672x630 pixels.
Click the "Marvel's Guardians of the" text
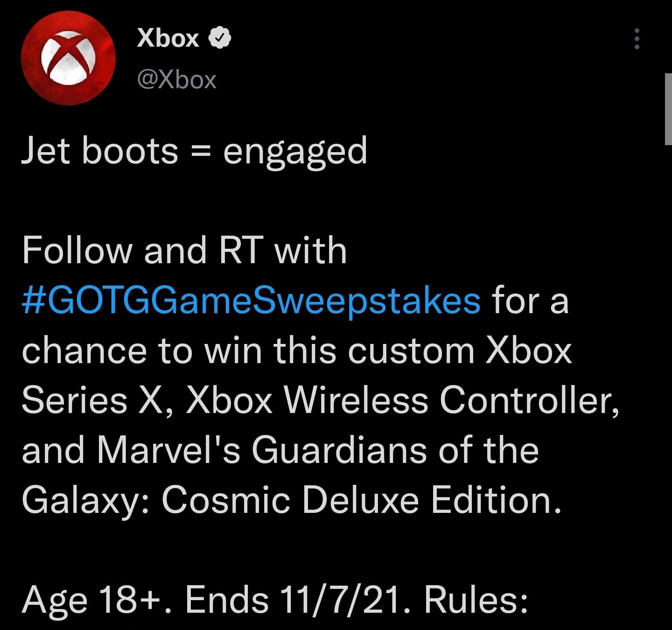pyautogui.click(x=317, y=450)
